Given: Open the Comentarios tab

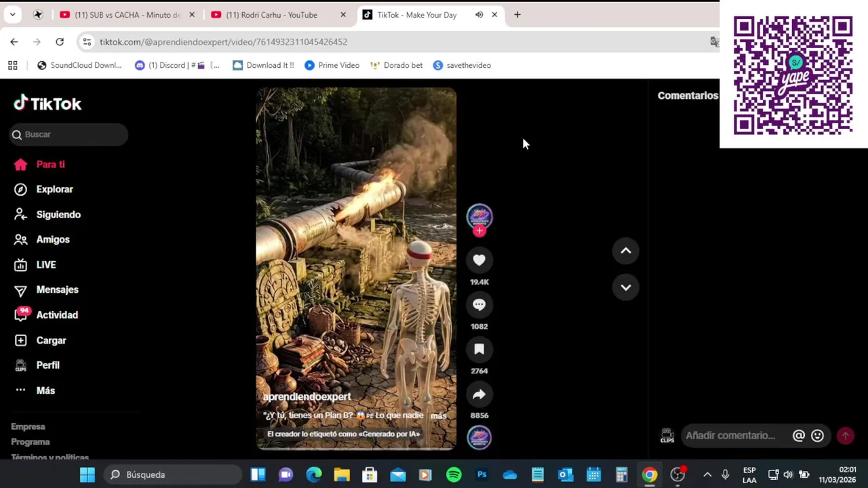Looking at the screenshot, I should (x=688, y=96).
